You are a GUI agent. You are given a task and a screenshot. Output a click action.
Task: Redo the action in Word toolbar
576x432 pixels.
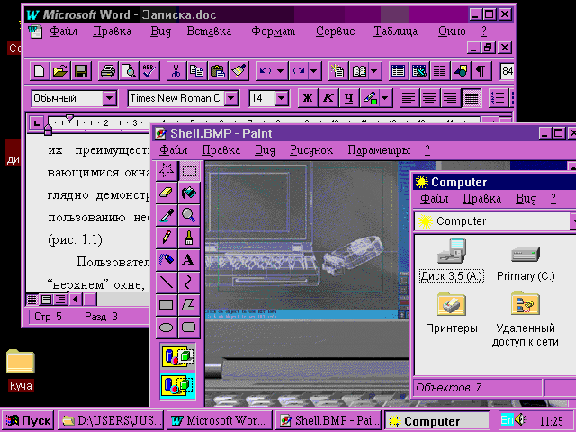[299, 71]
